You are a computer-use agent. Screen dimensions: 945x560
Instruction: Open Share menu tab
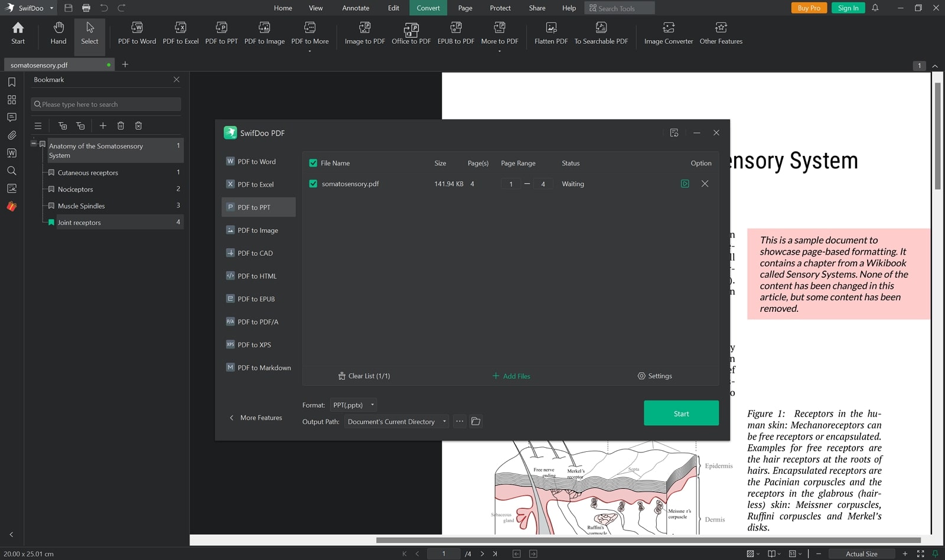[537, 8]
